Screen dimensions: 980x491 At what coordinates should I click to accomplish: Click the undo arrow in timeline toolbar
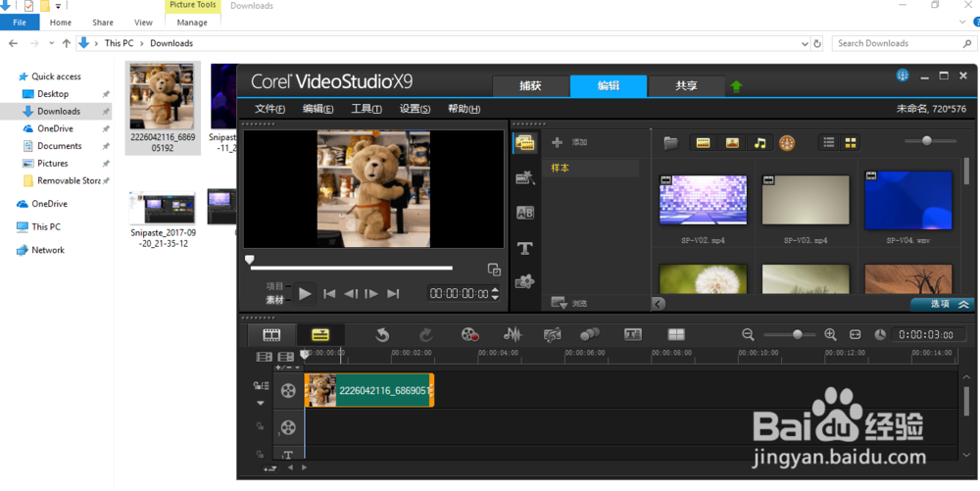[x=382, y=335]
